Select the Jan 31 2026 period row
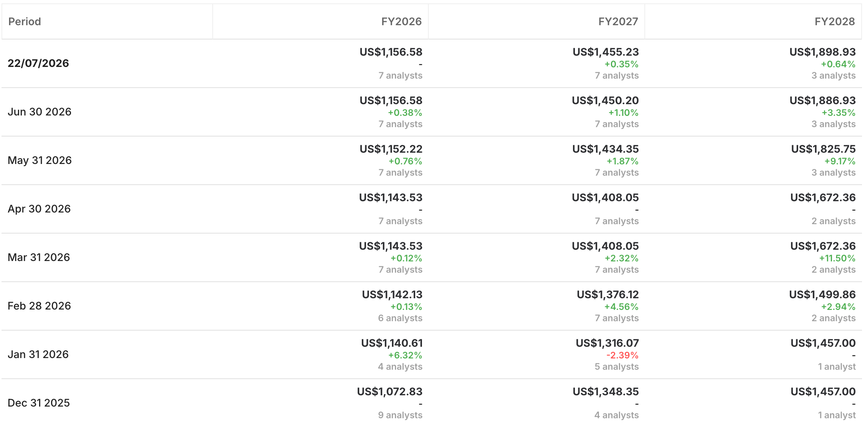868x425 pixels. (x=431, y=355)
